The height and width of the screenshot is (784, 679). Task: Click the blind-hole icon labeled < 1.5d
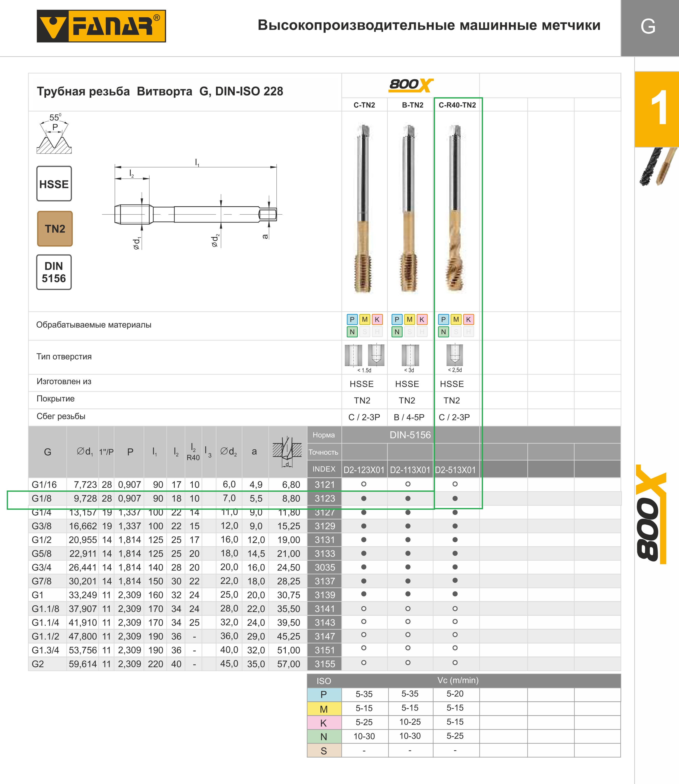[x=376, y=355]
